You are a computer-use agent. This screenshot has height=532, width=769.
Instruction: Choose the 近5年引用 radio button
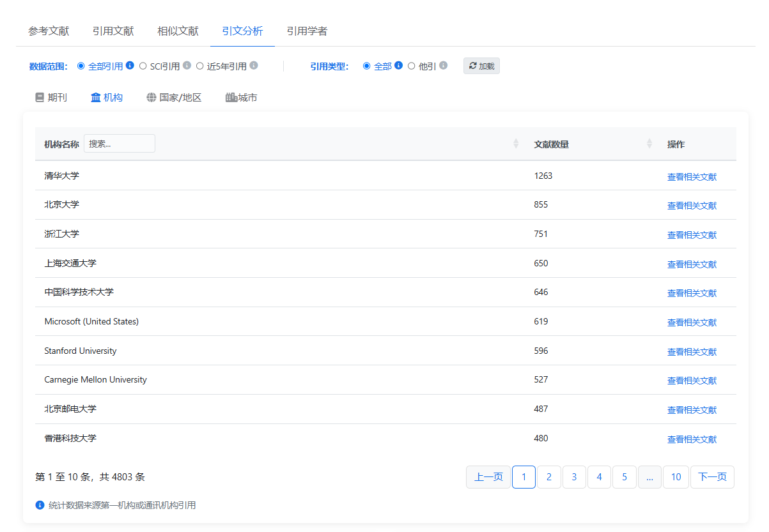coord(200,66)
